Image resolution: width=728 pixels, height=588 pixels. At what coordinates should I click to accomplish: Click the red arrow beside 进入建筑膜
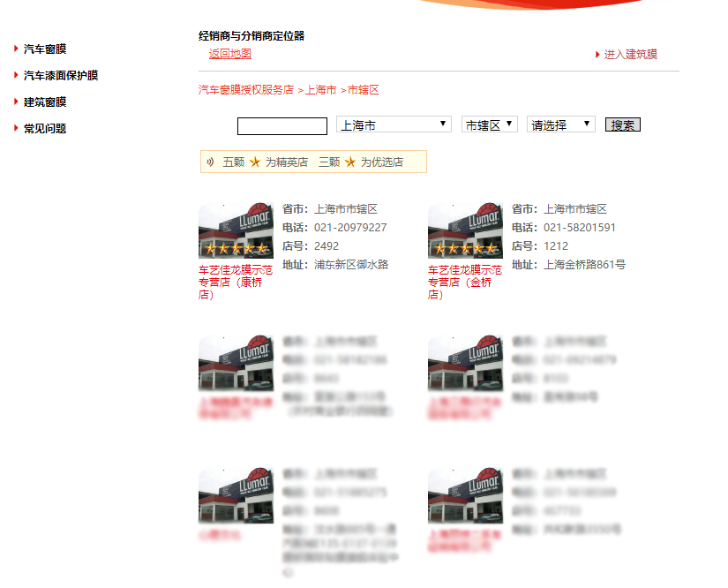597,54
